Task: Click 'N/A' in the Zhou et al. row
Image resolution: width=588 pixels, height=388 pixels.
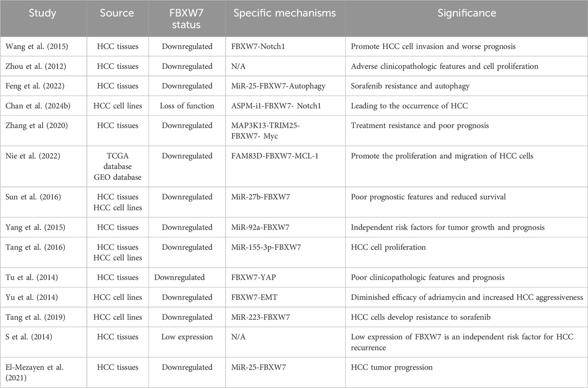Action: (x=238, y=66)
